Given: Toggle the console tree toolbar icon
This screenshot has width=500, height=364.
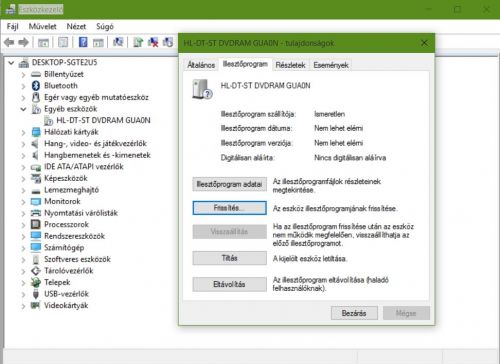Looking at the screenshot, I should click(x=43, y=43).
